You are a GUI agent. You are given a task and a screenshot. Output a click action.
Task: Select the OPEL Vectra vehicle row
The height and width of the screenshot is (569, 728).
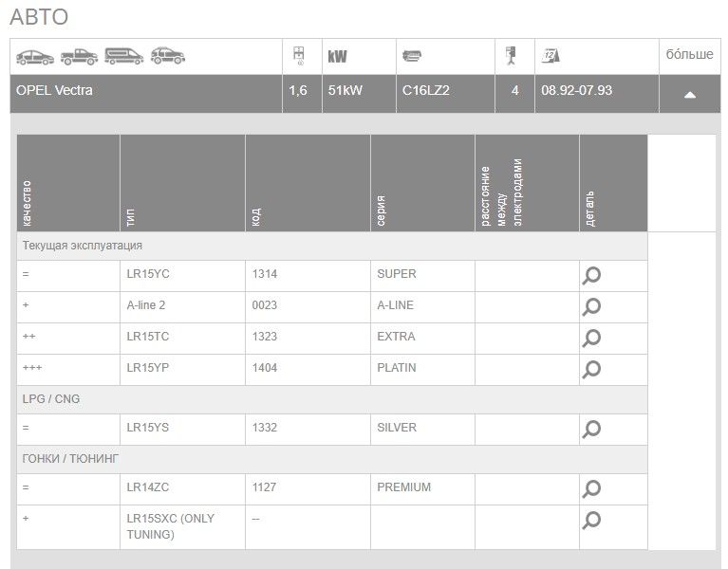[142, 92]
